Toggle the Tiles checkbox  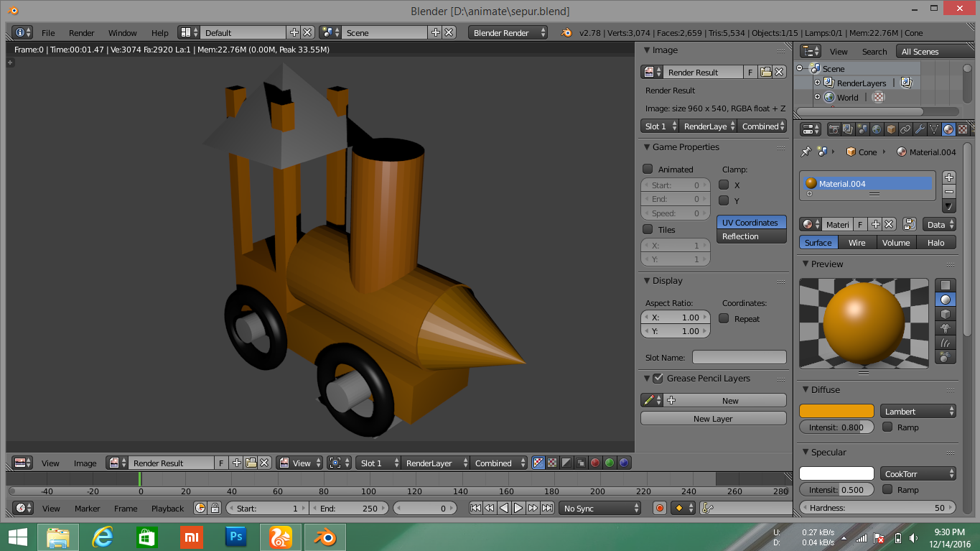click(648, 230)
